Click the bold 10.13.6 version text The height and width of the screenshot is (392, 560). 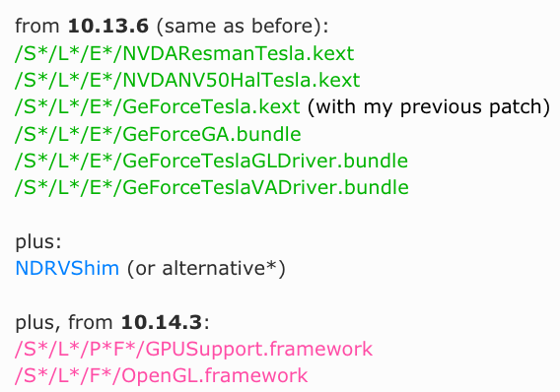click(x=108, y=27)
